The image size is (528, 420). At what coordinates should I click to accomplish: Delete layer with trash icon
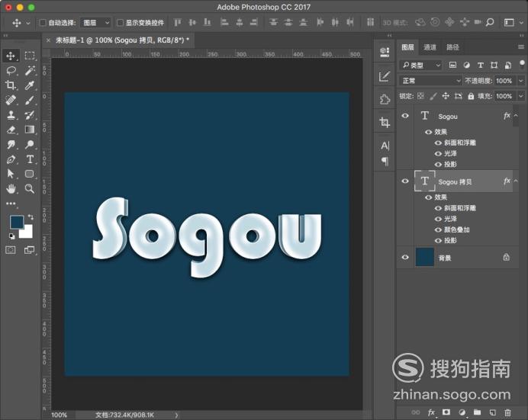[x=507, y=412]
